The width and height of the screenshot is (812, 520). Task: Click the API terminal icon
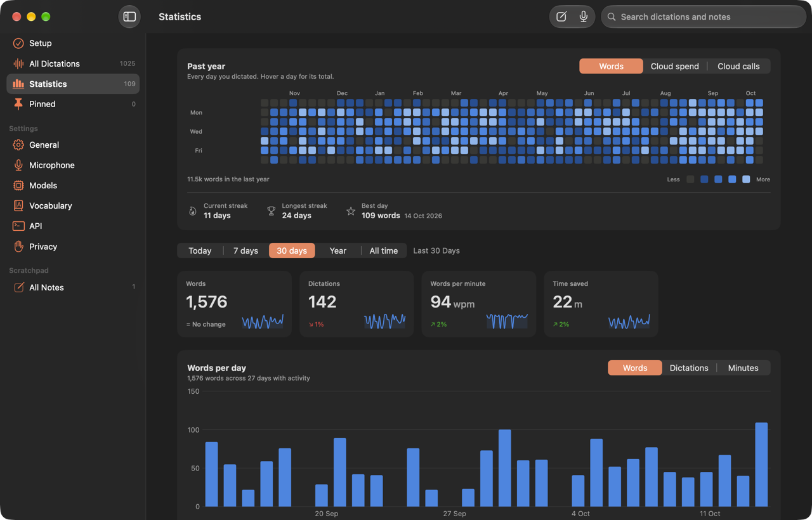coord(18,226)
